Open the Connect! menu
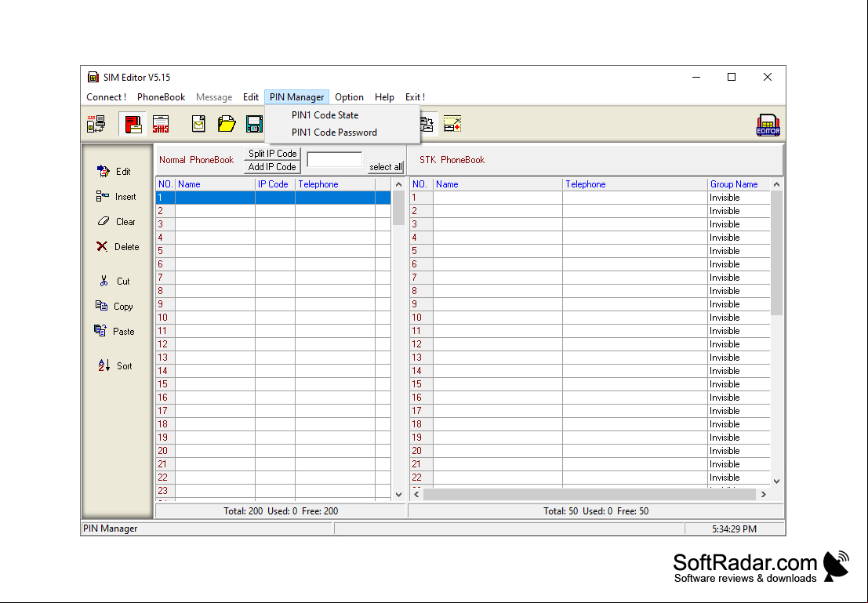The width and height of the screenshot is (868, 603). [107, 97]
